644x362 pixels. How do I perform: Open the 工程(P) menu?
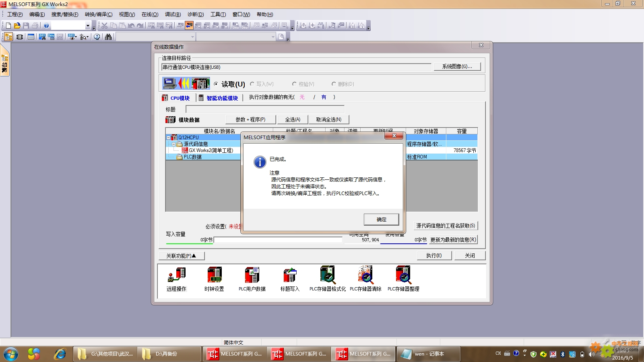(15, 14)
